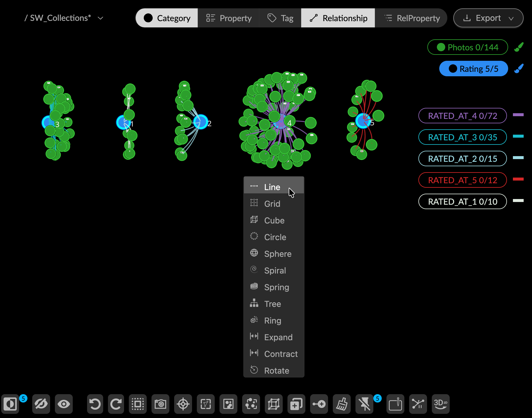
Task: Select Sphere from the layout menu
Action: 278,254
